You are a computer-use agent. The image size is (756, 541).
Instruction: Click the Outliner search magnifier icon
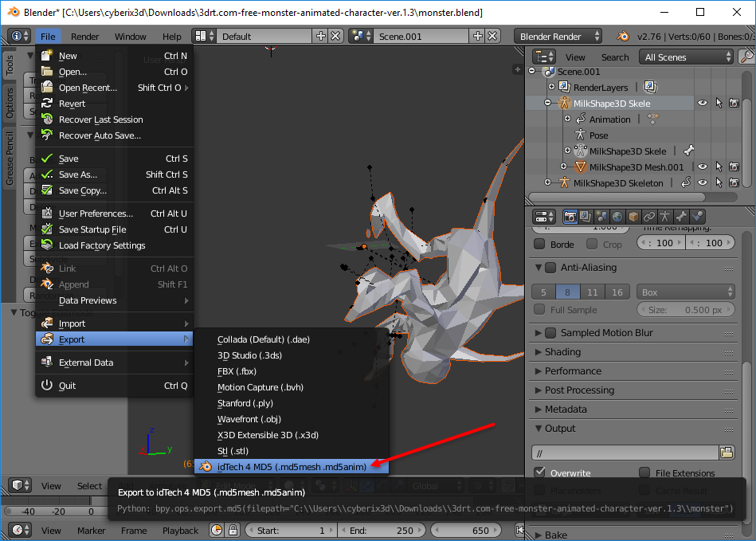[746, 57]
